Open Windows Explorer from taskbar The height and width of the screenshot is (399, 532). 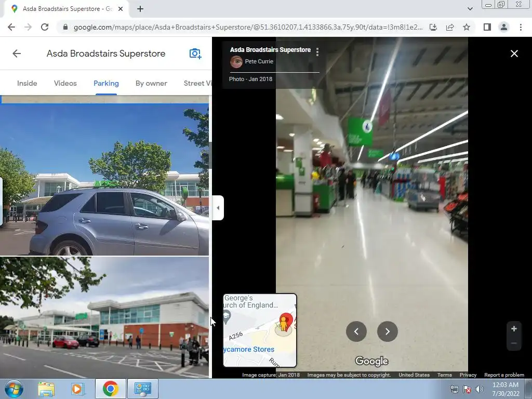[x=46, y=389]
